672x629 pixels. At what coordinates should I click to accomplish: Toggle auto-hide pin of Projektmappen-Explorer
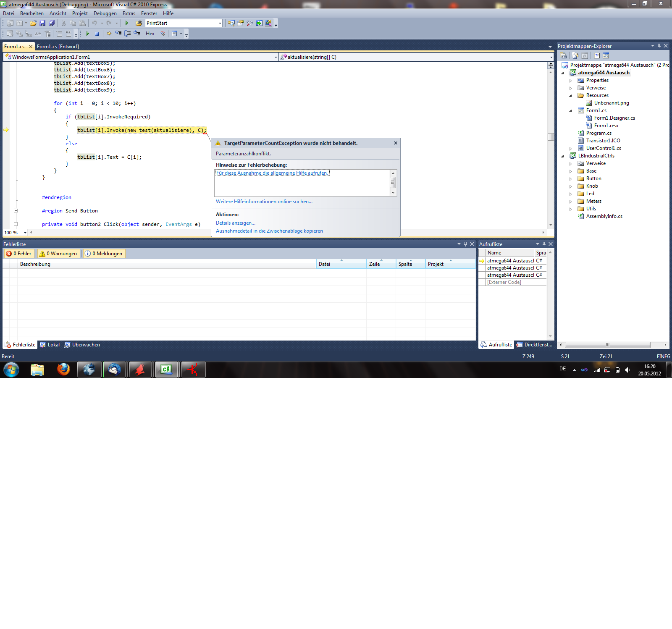pos(659,46)
